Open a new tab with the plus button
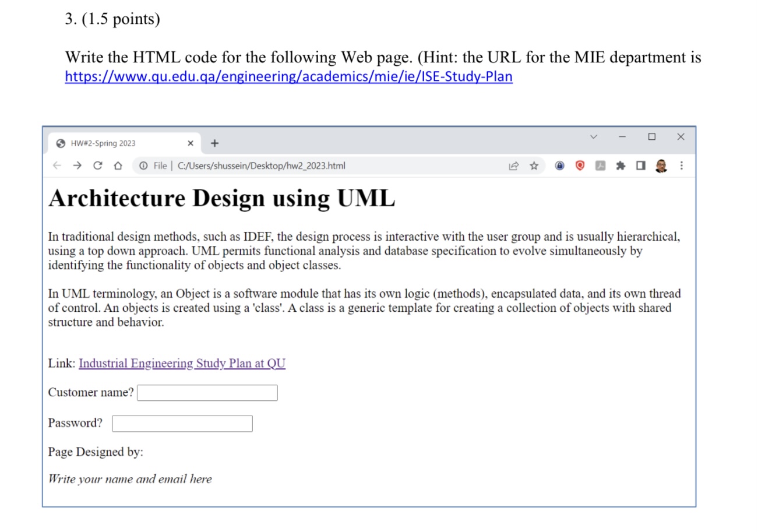This screenshot has width=758, height=532. (214, 143)
